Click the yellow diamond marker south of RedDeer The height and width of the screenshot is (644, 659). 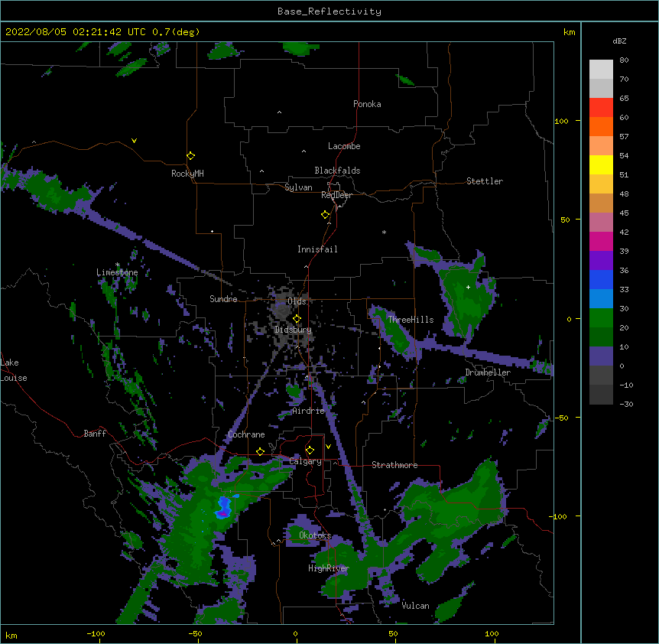(325, 215)
